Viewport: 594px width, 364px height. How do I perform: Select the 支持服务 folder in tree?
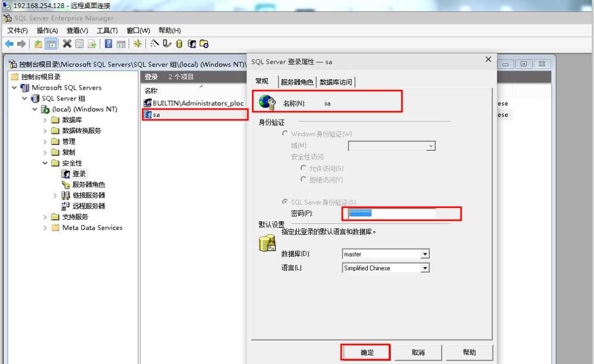[x=75, y=216]
